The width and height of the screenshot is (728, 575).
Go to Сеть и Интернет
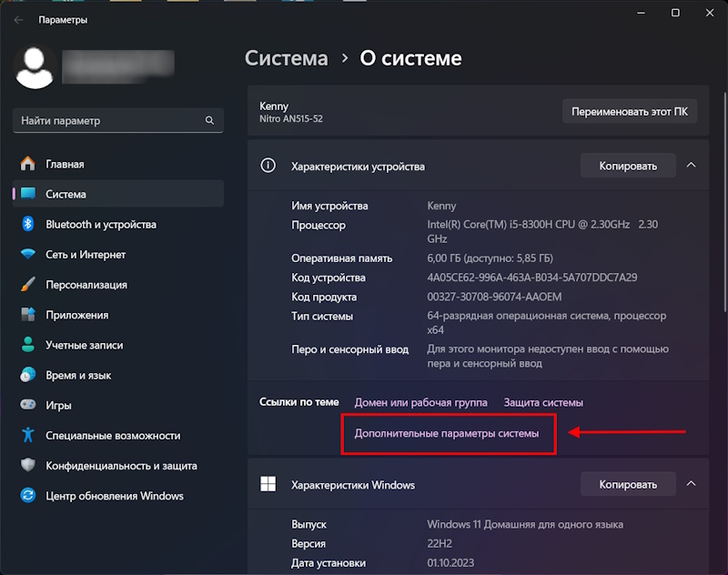(x=118, y=255)
